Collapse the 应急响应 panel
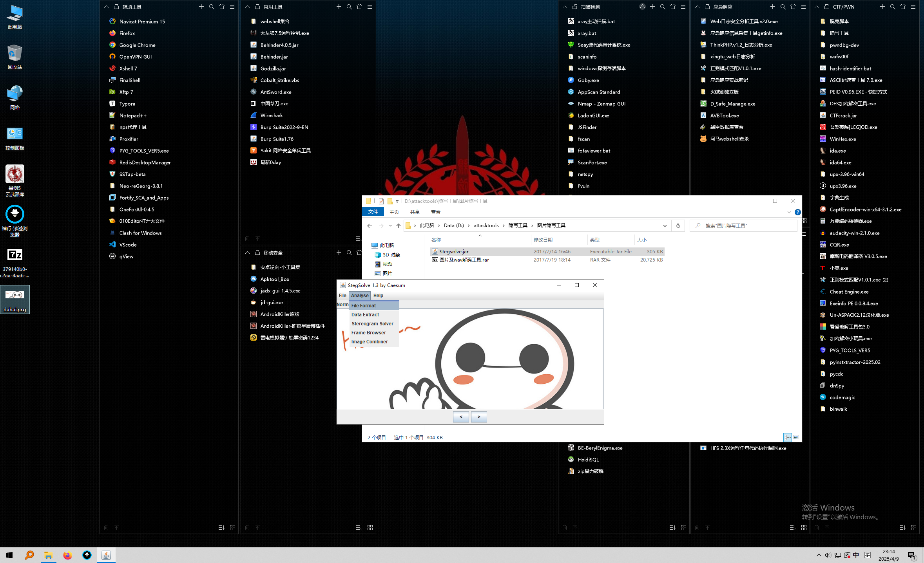Screen dimensions: 924x563 [697, 7]
